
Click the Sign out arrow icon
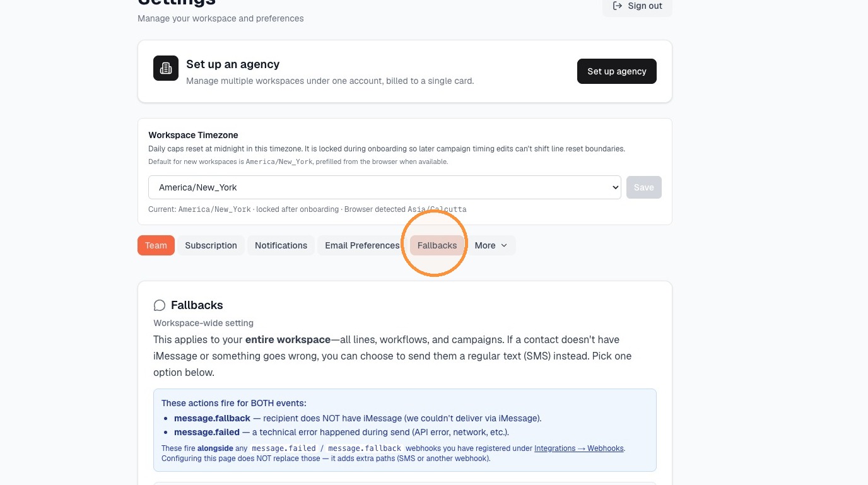[618, 6]
